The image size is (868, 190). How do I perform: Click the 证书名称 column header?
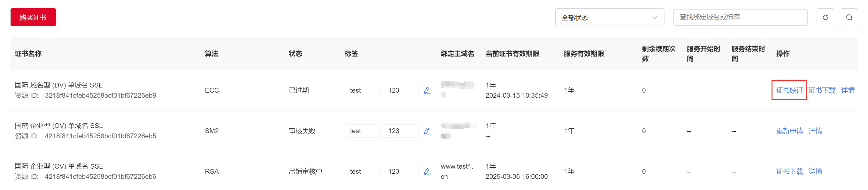(x=28, y=54)
